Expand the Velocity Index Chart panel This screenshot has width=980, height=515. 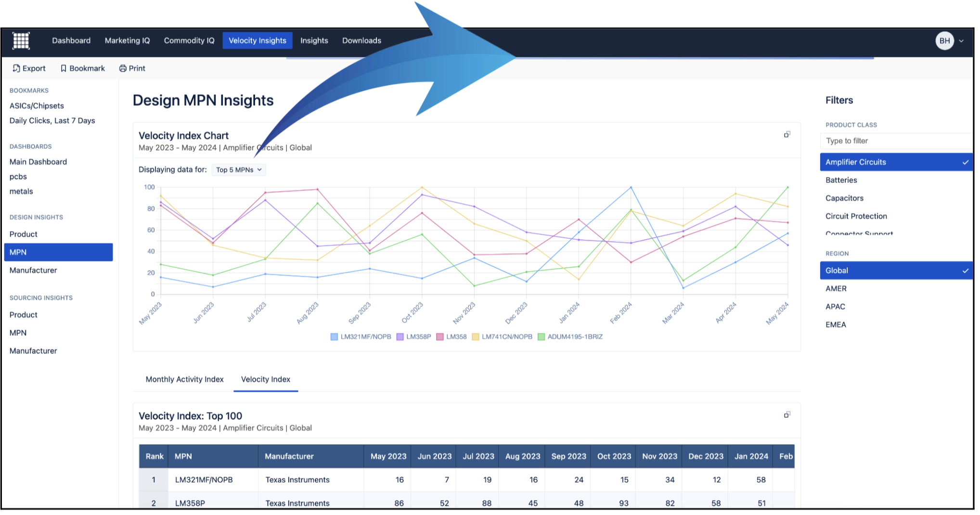click(787, 135)
